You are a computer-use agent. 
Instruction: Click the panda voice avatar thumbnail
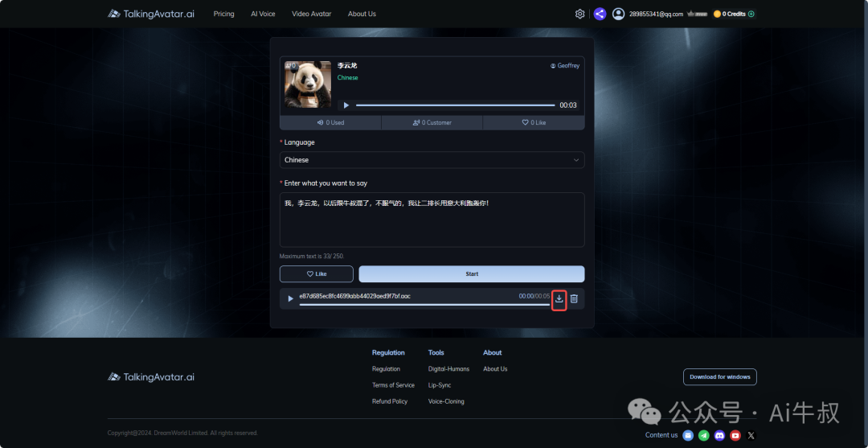308,84
